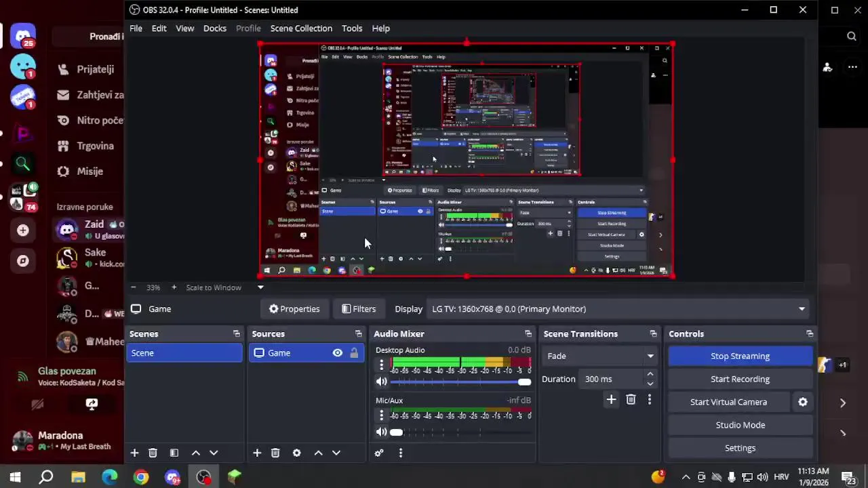868x488 pixels.
Task: Toggle lock on the Game source
Action: [354, 353]
